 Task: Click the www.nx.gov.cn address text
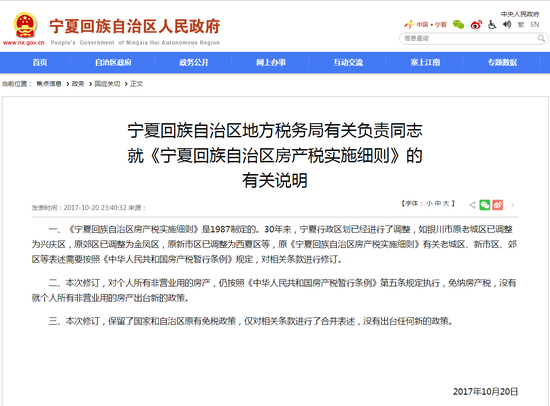click(x=24, y=43)
